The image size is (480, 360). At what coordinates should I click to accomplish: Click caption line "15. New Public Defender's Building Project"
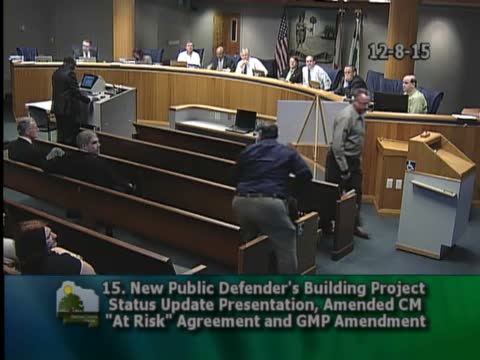tap(264, 289)
